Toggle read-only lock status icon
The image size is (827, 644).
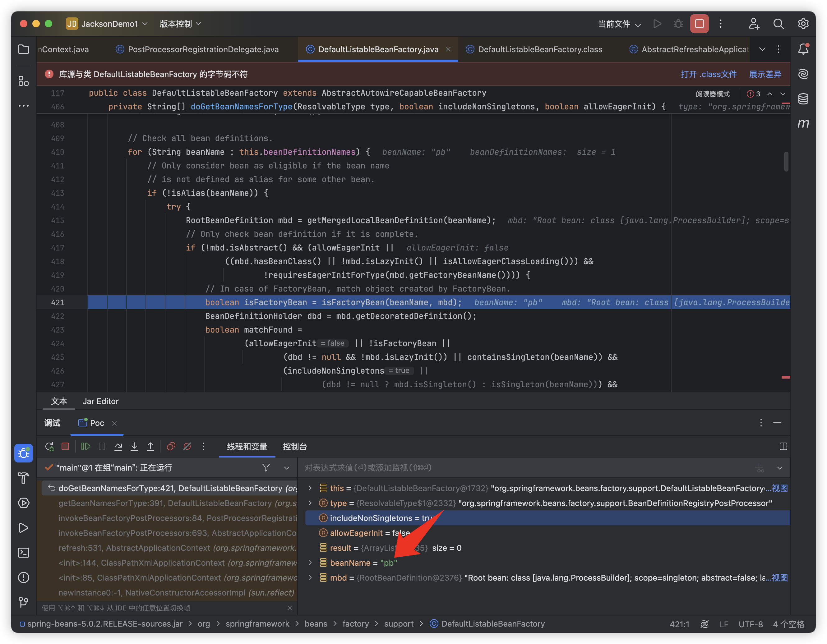click(704, 624)
